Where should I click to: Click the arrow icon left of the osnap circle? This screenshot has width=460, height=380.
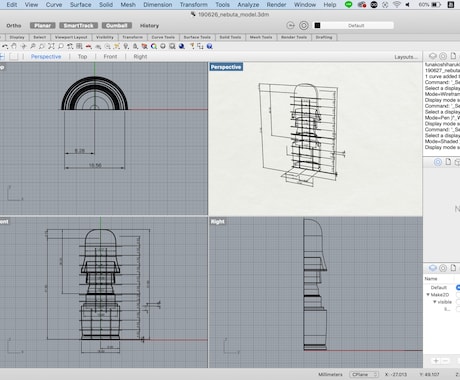pyautogui.click(x=291, y=25)
